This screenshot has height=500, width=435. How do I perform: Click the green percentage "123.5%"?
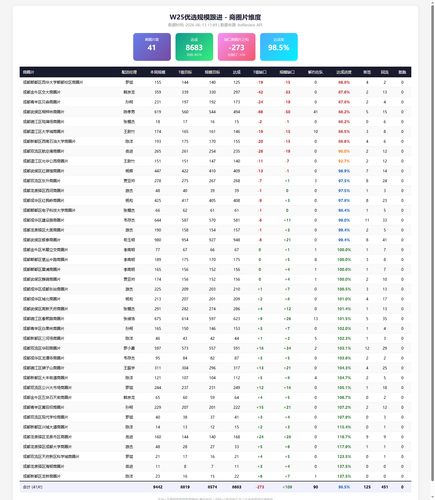click(x=344, y=457)
